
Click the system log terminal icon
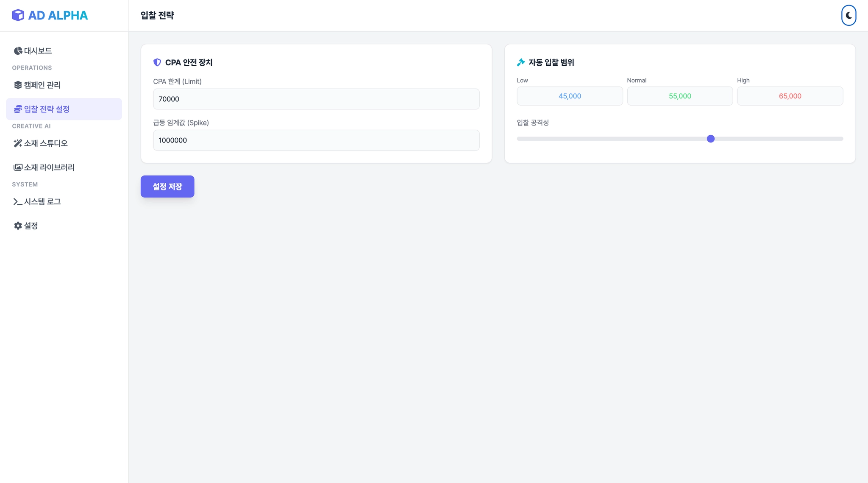[x=18, y=202]
